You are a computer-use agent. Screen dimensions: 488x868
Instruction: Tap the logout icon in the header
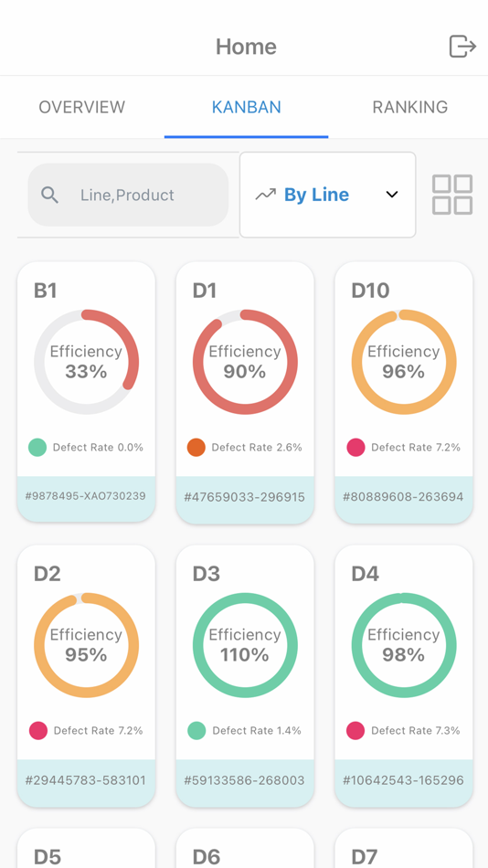coord(462,46)
